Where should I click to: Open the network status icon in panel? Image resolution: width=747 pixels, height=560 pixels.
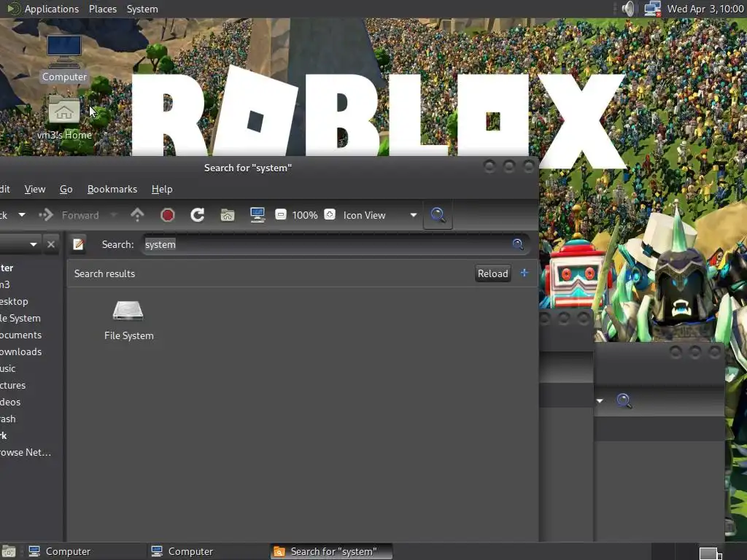tap(652, 9)
